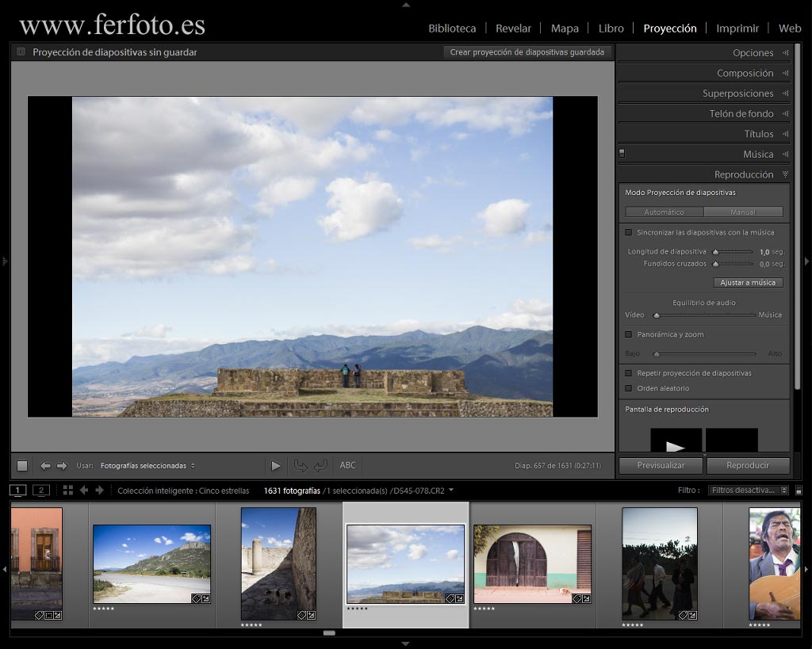Click Crear proyección de diapositivas guardada
This screenshot has height=649, width=812.
pos(527,52)
